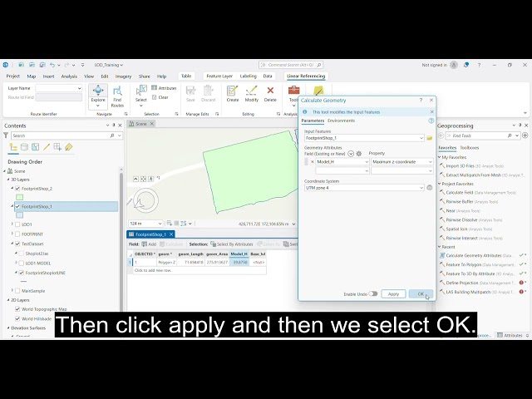Click FootprintShop_1 blue symbol swatch
This screenshot has height=399, width=532.
coord(20,215)
